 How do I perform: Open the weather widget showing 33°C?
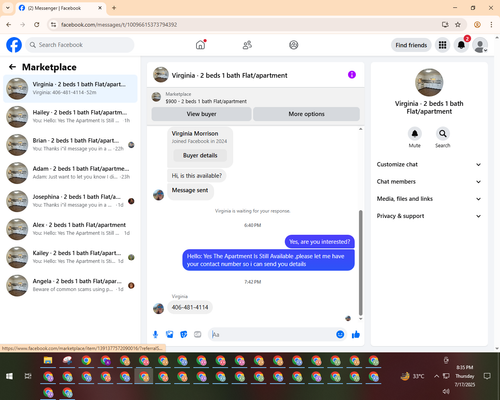point(413,376)
